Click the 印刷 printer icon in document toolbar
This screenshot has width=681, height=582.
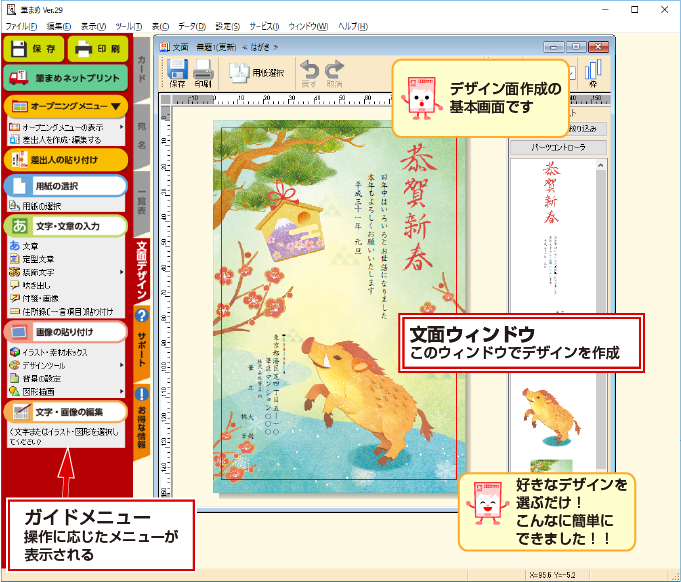pos(203,74)
